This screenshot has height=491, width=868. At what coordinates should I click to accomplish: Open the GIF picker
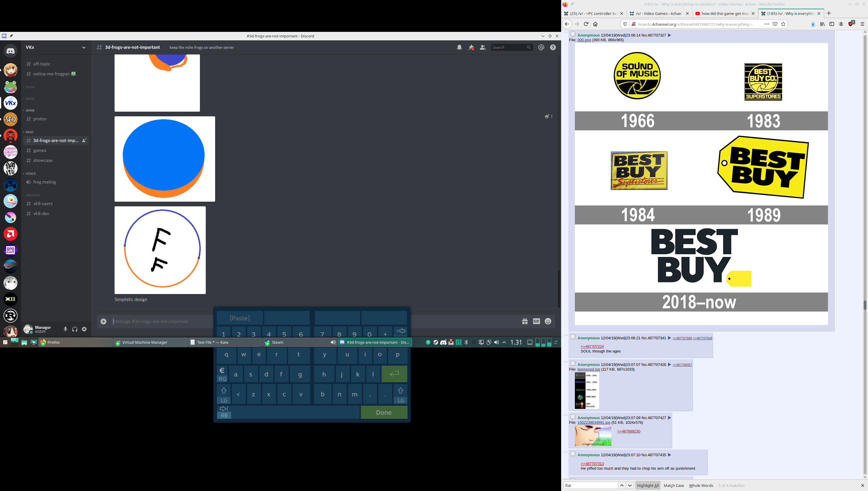(x=537, y=321)
